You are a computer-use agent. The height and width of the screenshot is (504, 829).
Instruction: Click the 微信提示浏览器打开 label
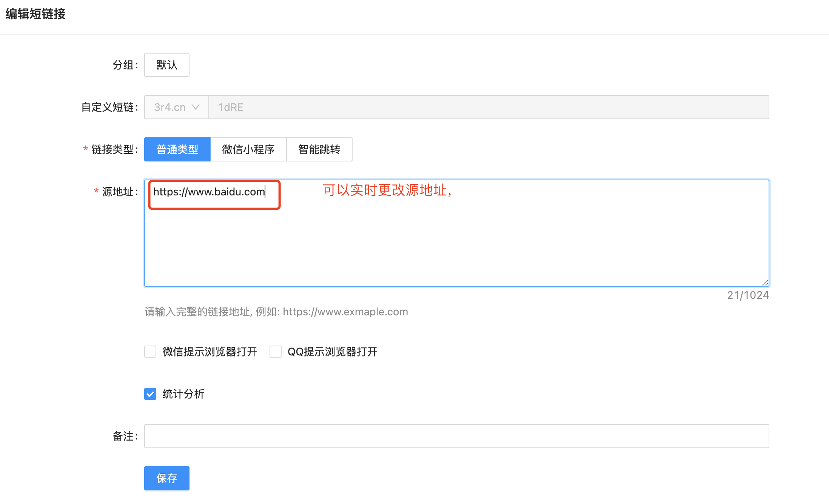pos(210,352)
